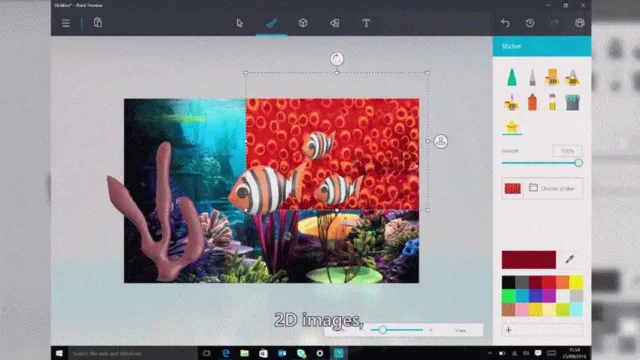The image size is (640, 360).
Task: Open Task View on taskbar
Action: 207,353
